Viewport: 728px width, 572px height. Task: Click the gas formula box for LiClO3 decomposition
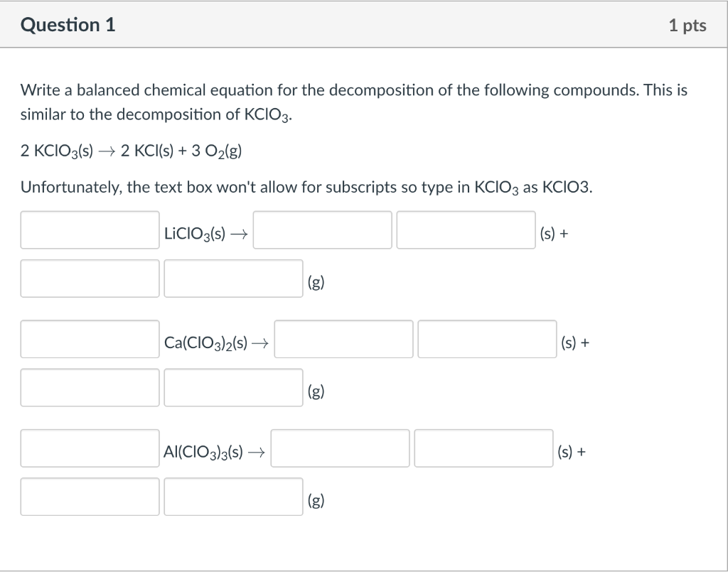pyautogui.click(x=233, y=278)
